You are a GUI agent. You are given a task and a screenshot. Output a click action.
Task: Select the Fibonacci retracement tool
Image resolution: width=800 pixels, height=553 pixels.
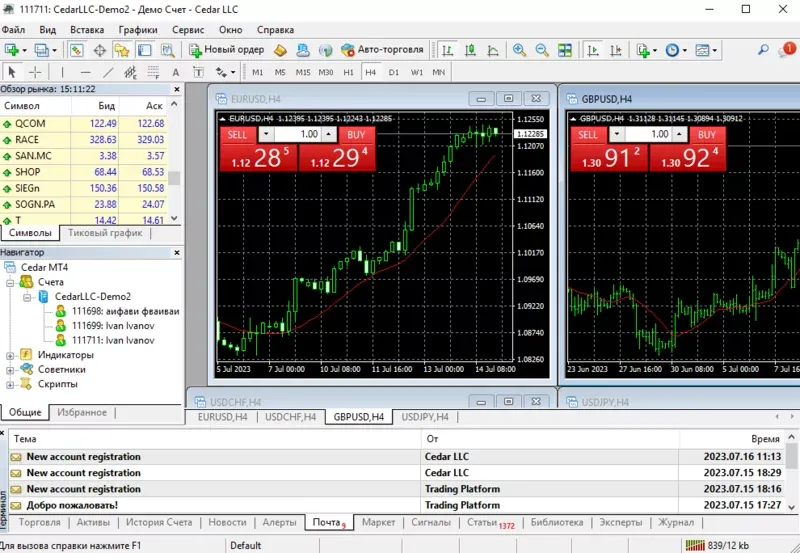[153, 72]
